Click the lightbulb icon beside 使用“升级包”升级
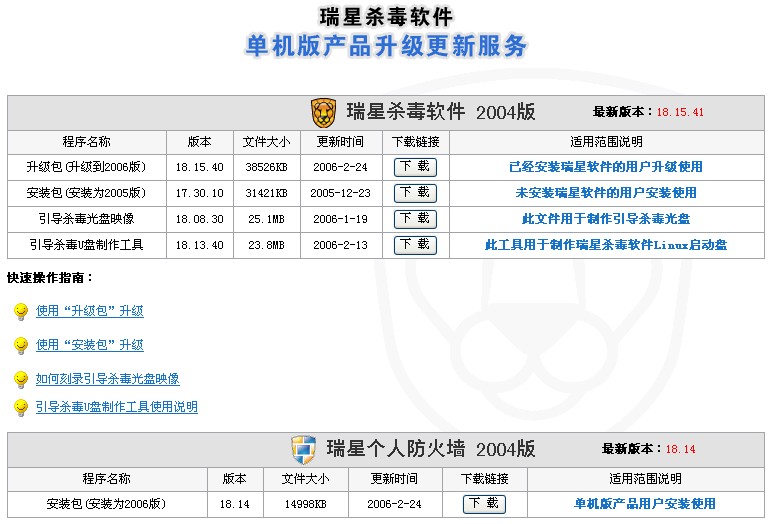Viewport: 768px width, 524px height. (x=21, y=311)
